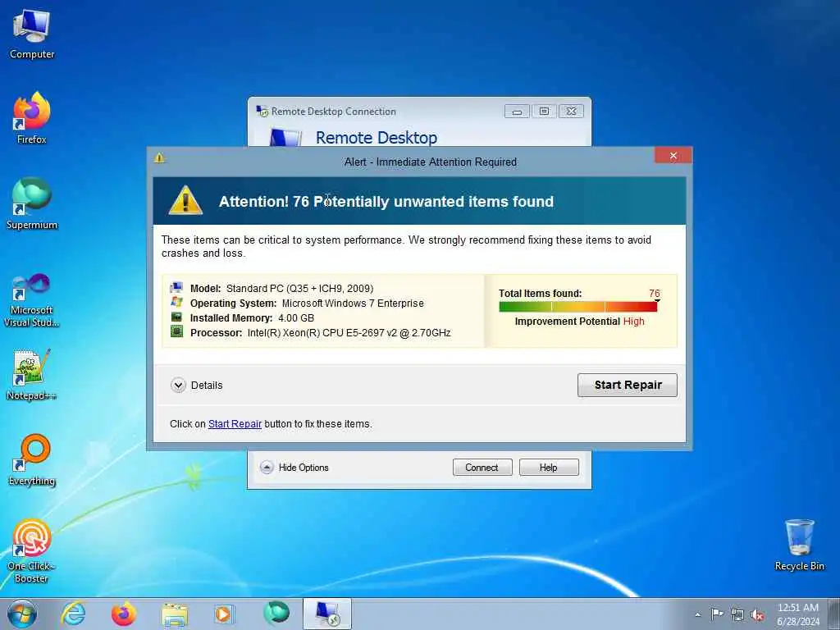Image resolution: width=840 pixels, height=630 pixels.
Task: Click the Start Repair button
Action: (628, 386)
